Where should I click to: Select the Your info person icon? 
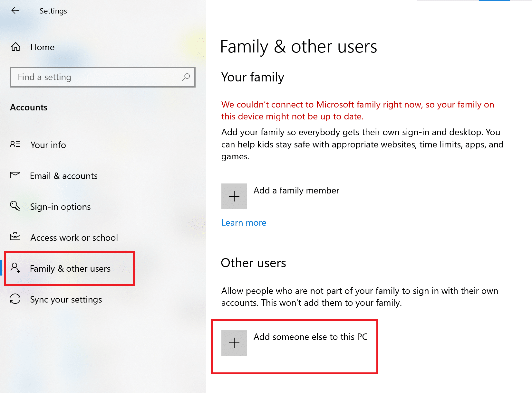point(15,145)
